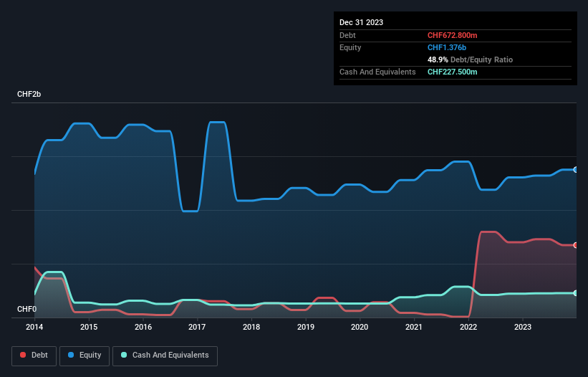The image size is (588, 377).
Task: Toggle the Debt series legend button
Action: point(34,355)
